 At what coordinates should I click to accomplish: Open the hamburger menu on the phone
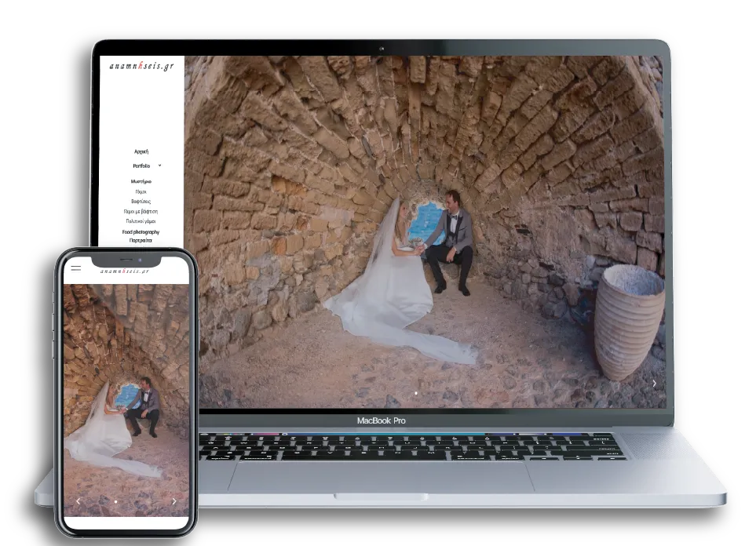point(76,268)
